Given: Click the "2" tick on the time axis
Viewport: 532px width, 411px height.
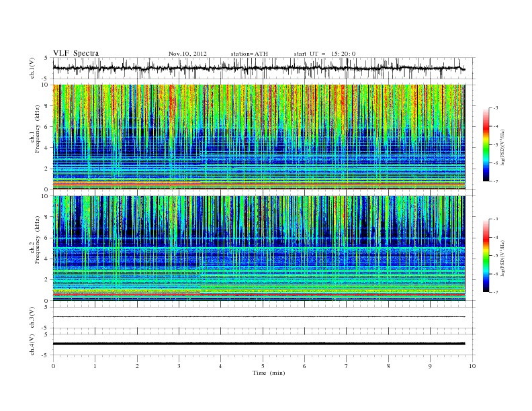Looking at the screenshot, I should (x=137, y=366).
